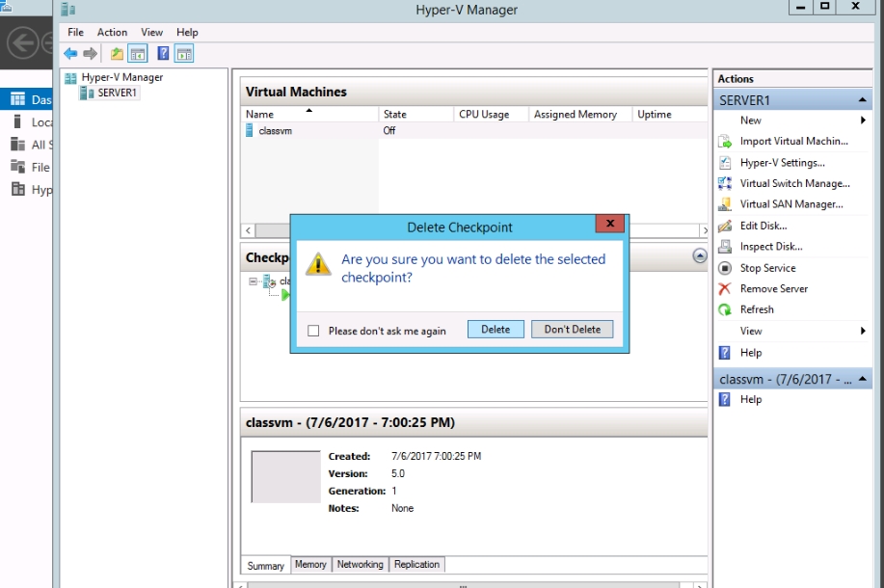This screenshot has height=588, width=884.
Task: Check the Please don't ask me again box
Action: [313, 331]
